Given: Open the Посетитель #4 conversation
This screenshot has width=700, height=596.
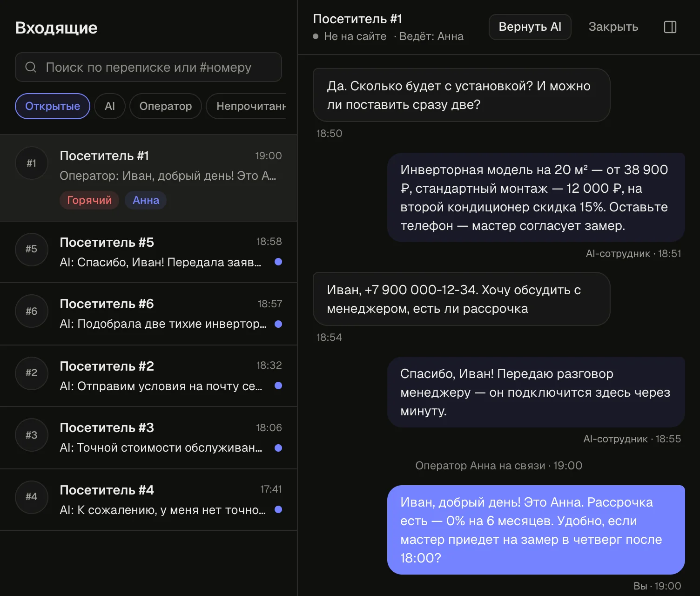Looking at the screenshot, I should coord(148,500).
